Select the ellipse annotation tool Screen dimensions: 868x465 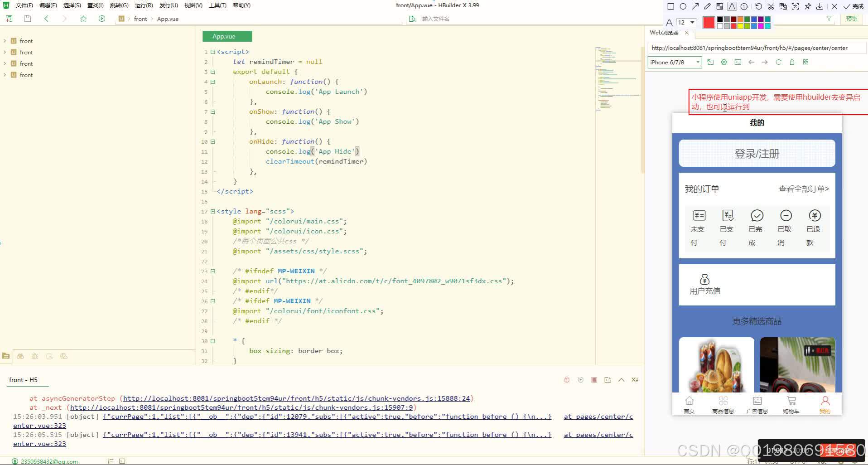click(683, 6)
